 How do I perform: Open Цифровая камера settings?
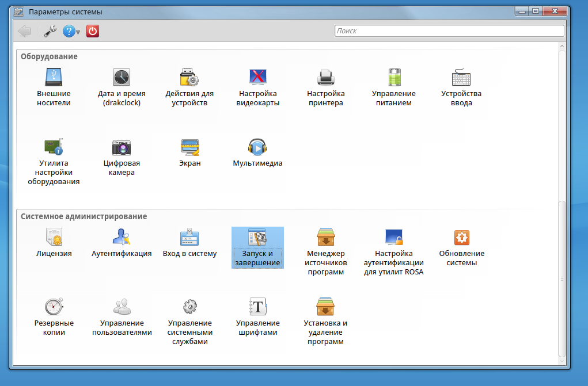pyautogui.click(x=122, y=156)
